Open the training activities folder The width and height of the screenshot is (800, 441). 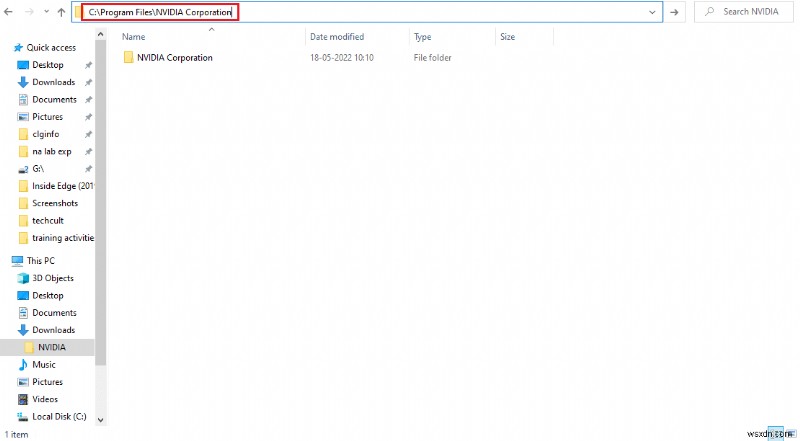(x=63, y=238)
